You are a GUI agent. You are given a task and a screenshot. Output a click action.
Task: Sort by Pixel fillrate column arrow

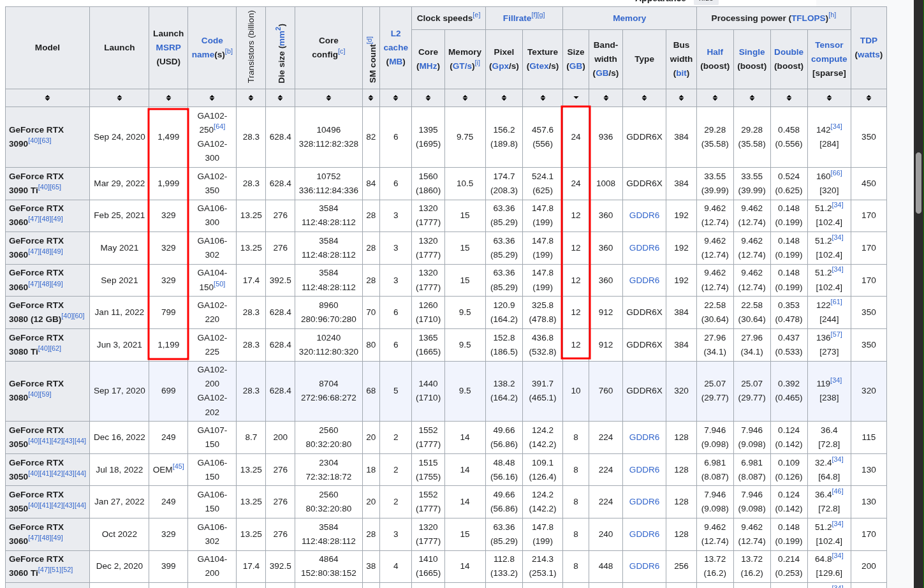click(x=504, y=98)
